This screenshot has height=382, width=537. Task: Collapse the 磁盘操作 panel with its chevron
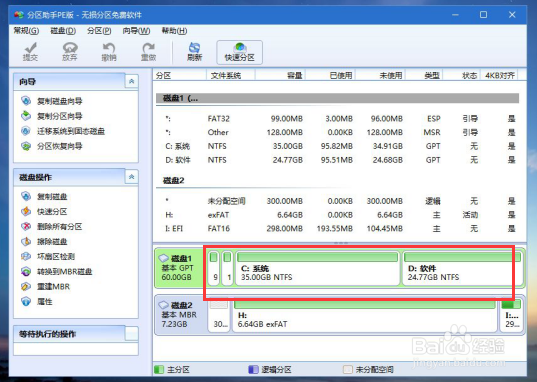coord(132,177)
